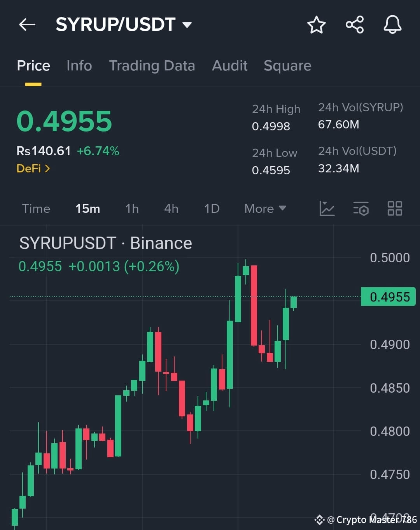The width and height of the screenshot is (420, 530).
Task: Switch to the Price tab
Action: click(x=33, y=66)
